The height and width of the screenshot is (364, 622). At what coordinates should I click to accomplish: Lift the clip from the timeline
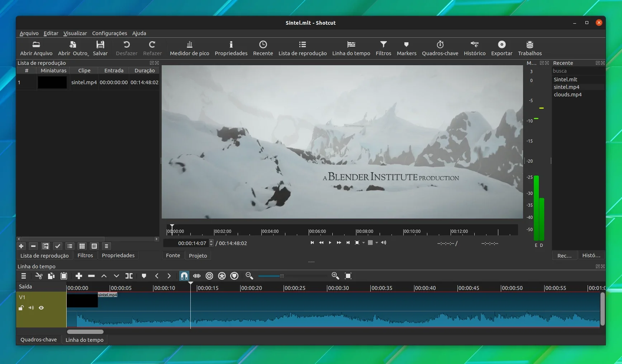pyautogui.click(x=104, y=276)
